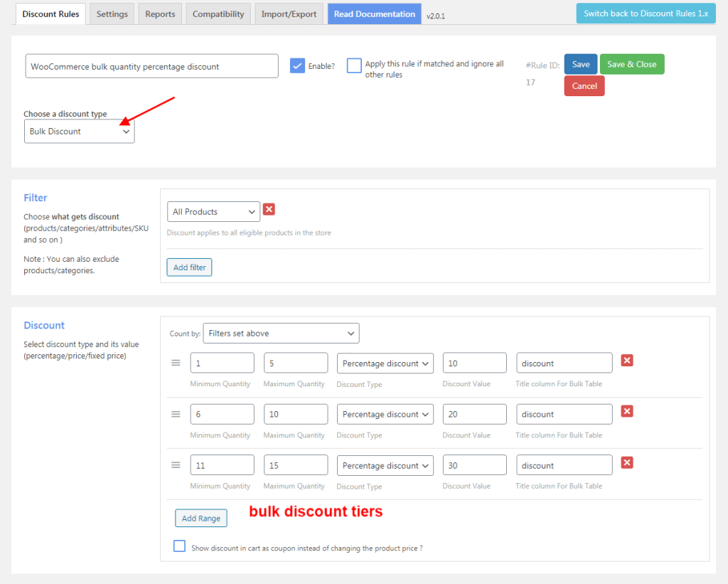Screen dimensions: 728x584
Task: Delete the first discount tier row
Action: 627,361
